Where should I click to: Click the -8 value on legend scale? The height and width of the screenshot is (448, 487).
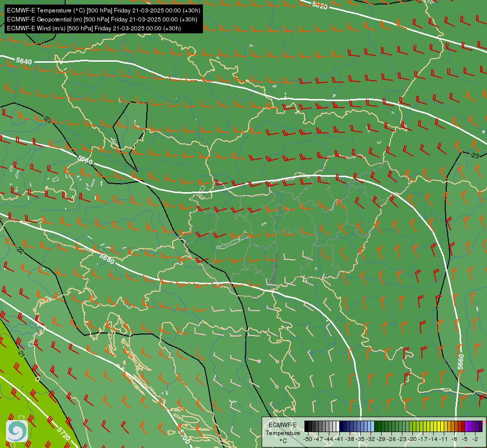[454, 439]
